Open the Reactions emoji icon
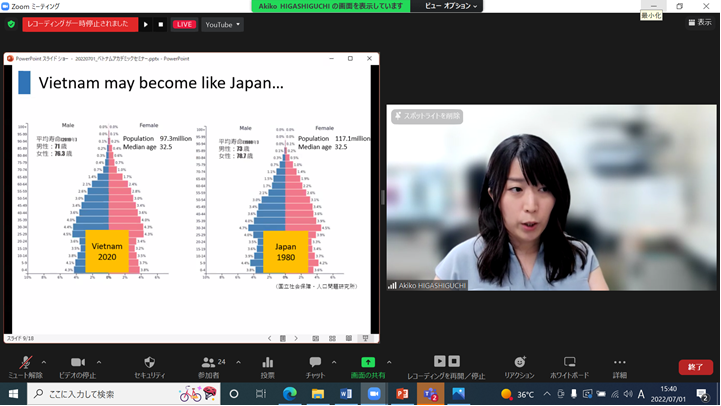Viewport: 721px width, 406px height. click(x=519, y=363)
